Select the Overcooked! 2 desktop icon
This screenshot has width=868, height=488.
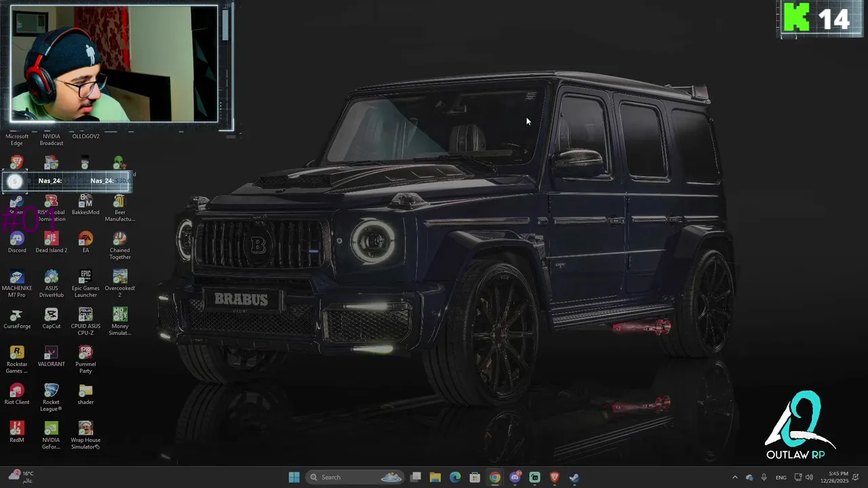coord(120,284)
